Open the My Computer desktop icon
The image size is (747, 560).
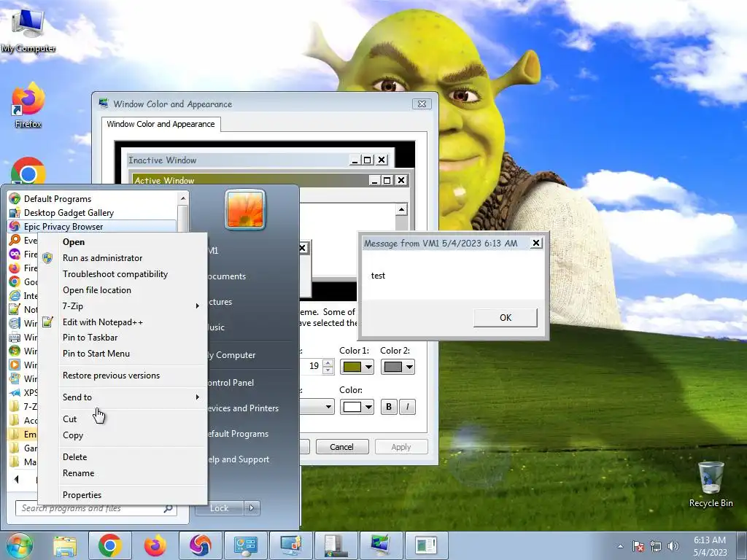pos(28,29)
